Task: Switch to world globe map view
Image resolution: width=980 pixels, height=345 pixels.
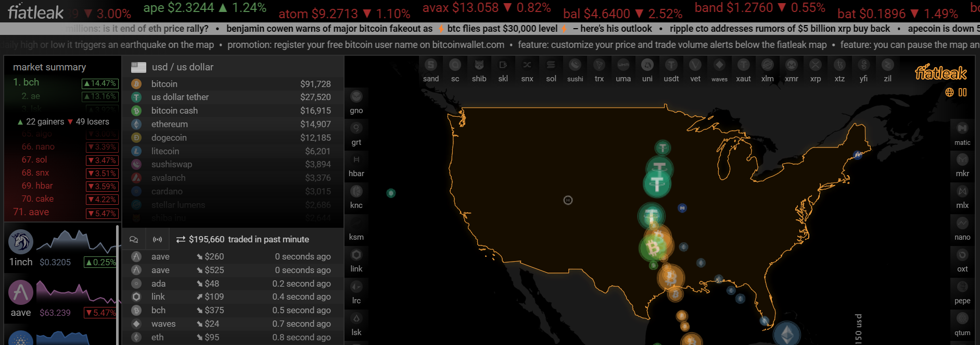Action: (x=949, y=92)
